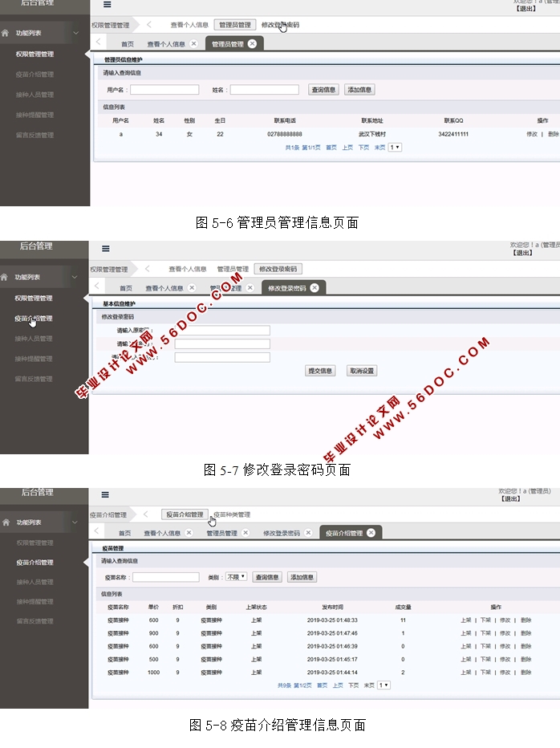Click hamburger menu icon in Figure 5-6 screenshot
The height and width of the screenshot is (748, 560).
coord(108,4)
